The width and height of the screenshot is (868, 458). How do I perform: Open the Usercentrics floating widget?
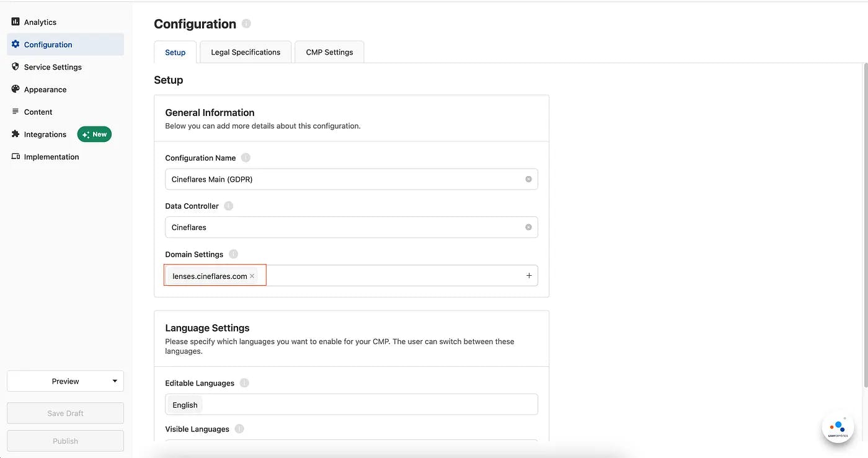coord(838,428)
